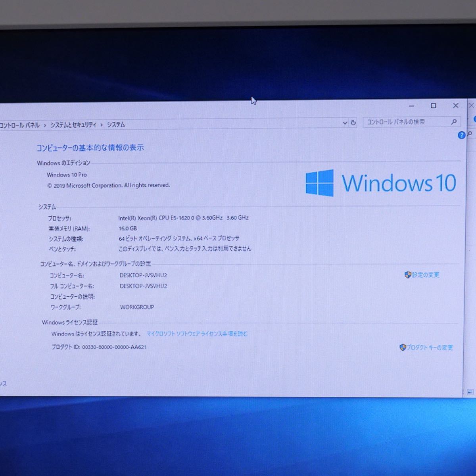Select the RAM value 16.0 GB

point(128,228)
